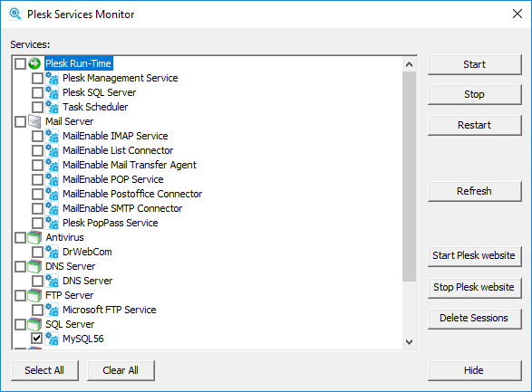Click the Mail Server envelope icon
This screenshot has height=392, width=532.
pyautogui.click(x=34, y=121)
